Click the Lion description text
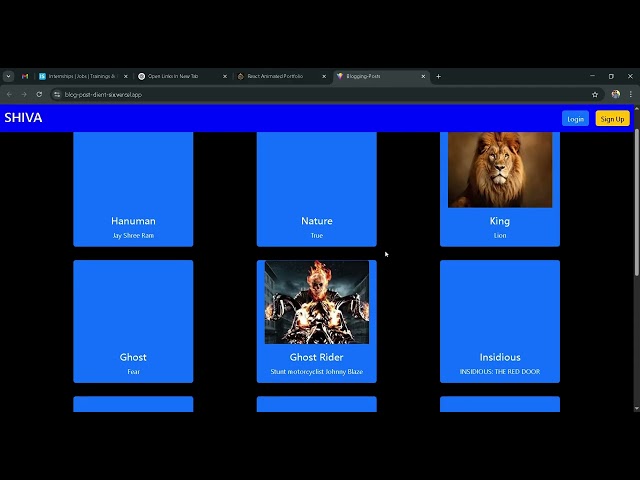 tap(500, 236)
